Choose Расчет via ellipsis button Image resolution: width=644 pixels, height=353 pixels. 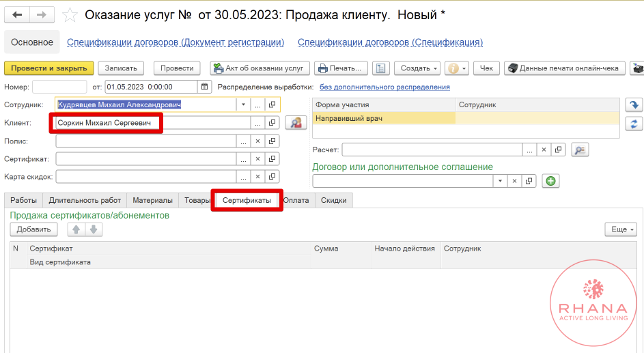pos(529,150)
